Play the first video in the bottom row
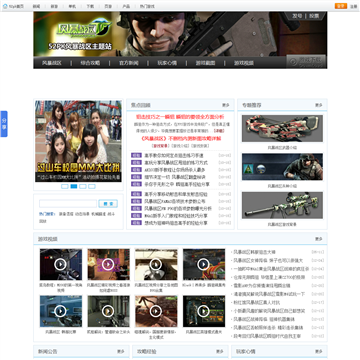The image size is (360, 360). coord(60,311)
